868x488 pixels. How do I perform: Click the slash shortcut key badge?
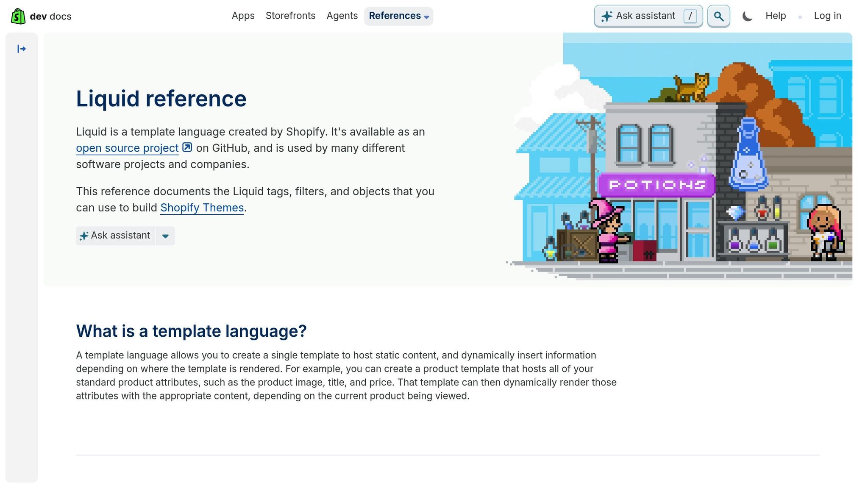pyautogui.click(x=690, y=16)
